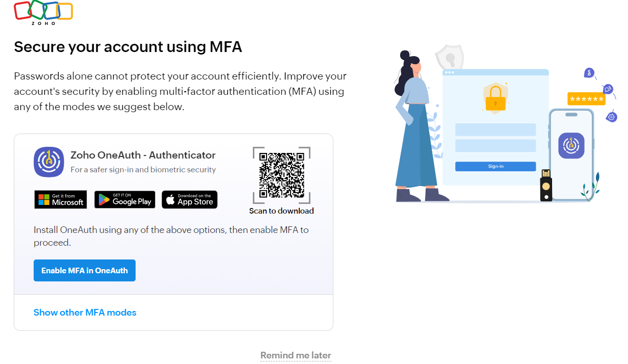The width and height of the screenshot is (628, 364).
Task: Click the Scan to download label
Action: [281, 211]
